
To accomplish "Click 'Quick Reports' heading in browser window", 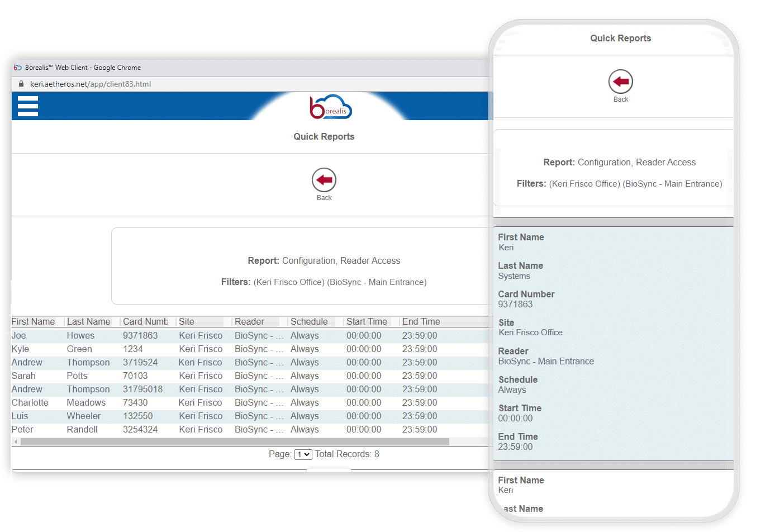I will [x=324, y=137].
